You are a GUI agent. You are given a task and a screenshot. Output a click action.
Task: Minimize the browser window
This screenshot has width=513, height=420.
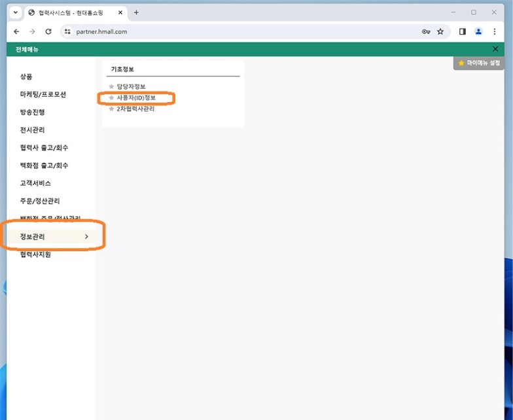(453, 12)
